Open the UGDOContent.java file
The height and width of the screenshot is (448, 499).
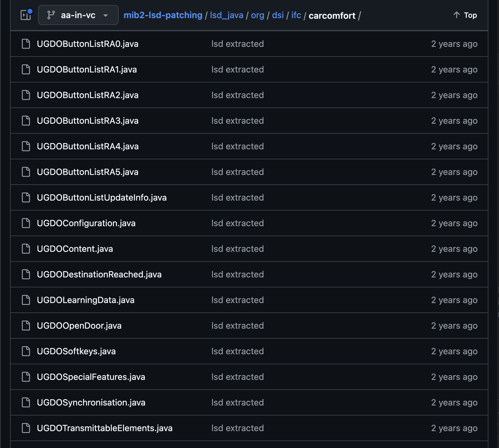[x=75, y=249]
